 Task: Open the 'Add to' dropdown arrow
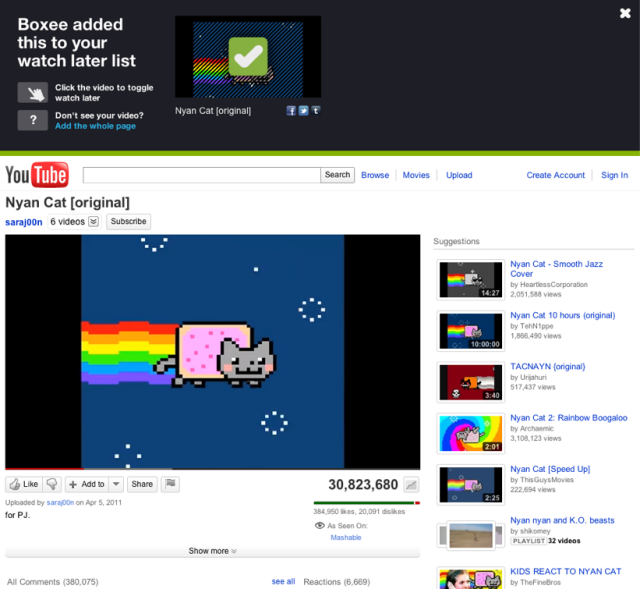click(x=116, y=484)
